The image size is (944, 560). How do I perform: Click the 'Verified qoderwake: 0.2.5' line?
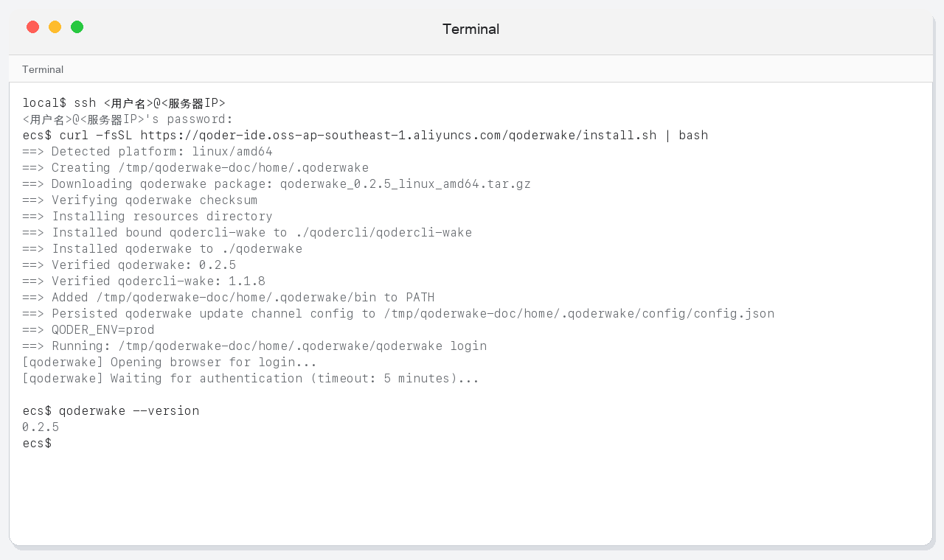coord(129,265)
